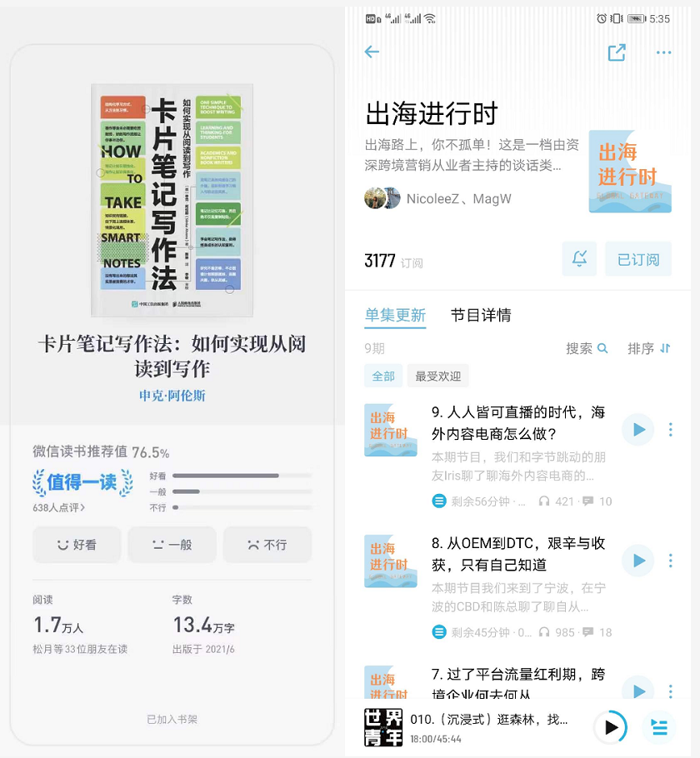700x758 pixels.
Task: Expand podcast description 出海路上，你不孤单
Action: pyautogui.click(x=472, y=155)
